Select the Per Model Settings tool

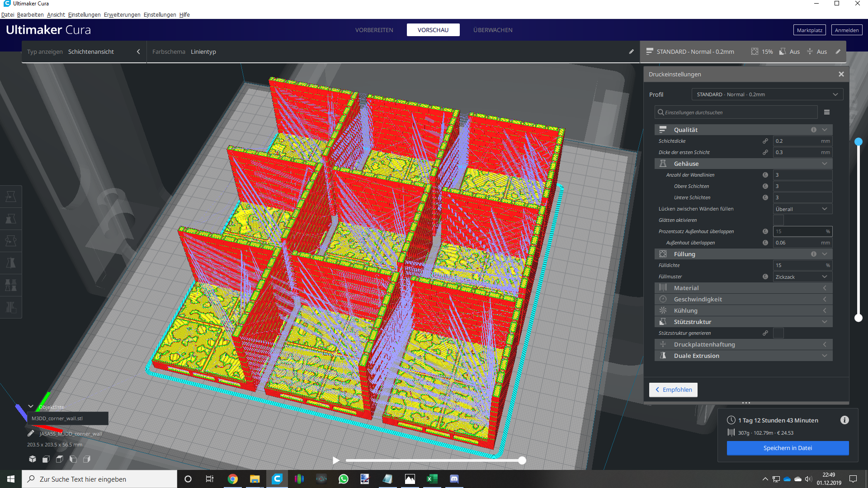point(11,285)
